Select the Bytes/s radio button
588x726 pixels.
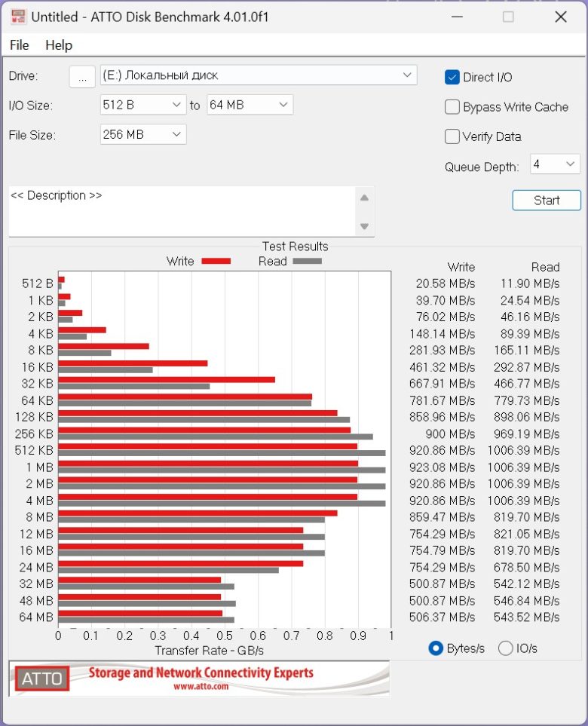coord(436,648)
